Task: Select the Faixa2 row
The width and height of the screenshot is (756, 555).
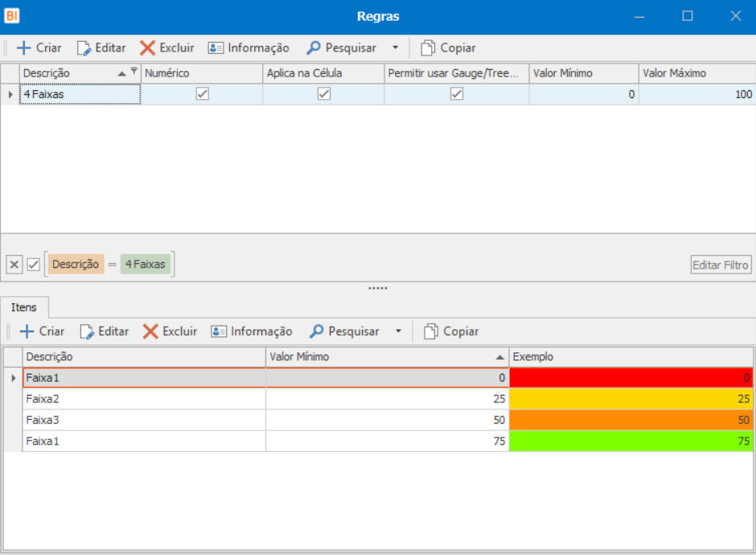Action: pyautogui.click(x=388, y=399)
